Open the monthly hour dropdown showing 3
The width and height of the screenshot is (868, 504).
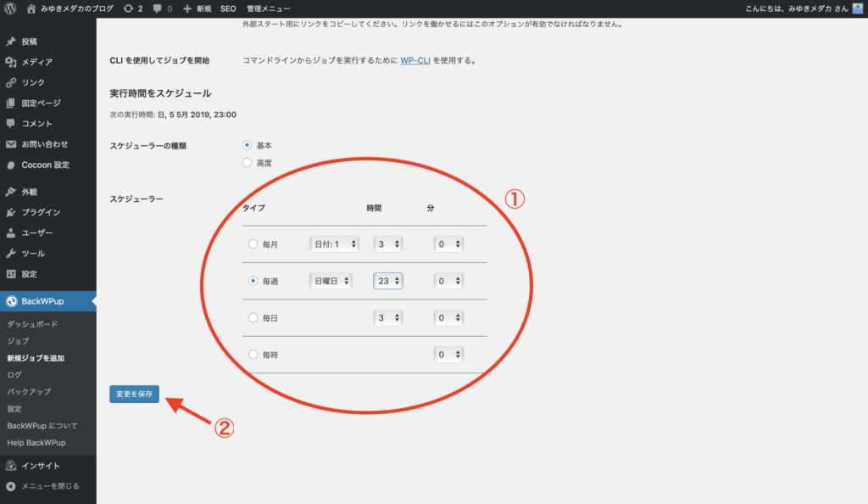(387, 244)
